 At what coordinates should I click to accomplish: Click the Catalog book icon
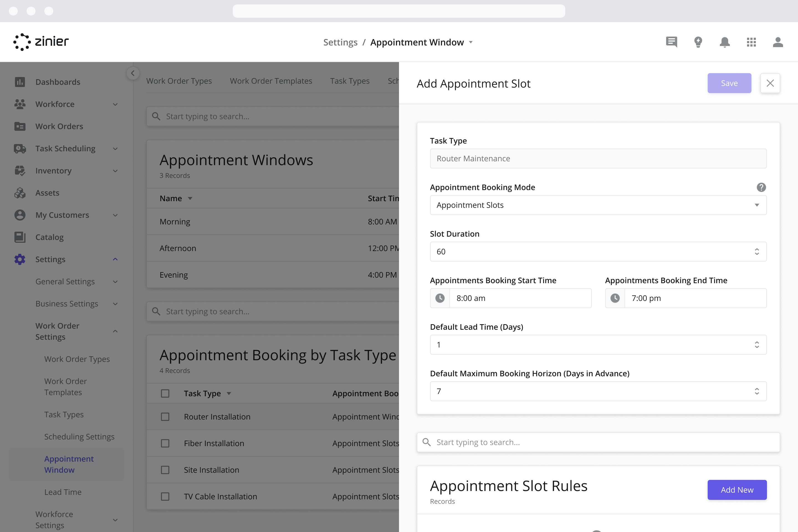pyautogui.click(x=20, y=237)
